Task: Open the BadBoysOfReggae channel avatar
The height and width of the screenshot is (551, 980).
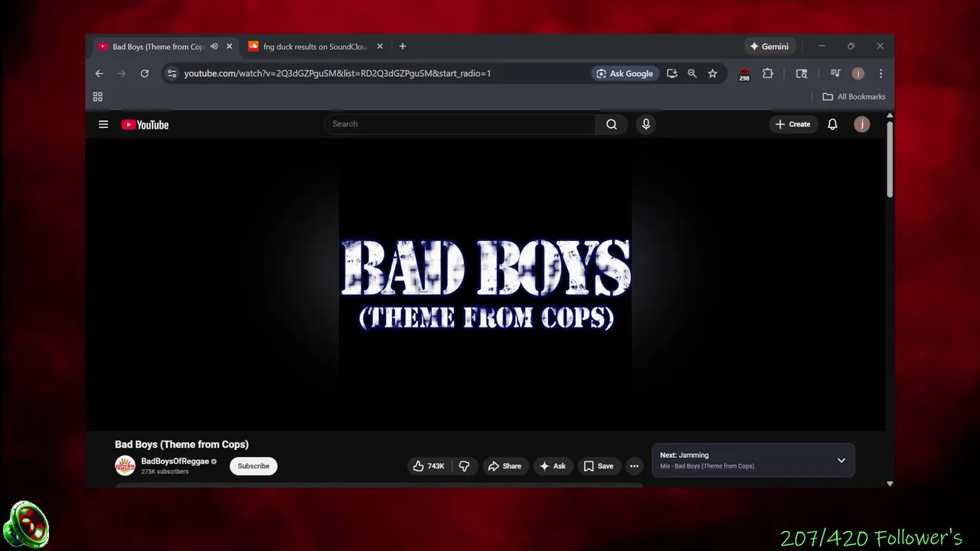Action: click(125, 465)
